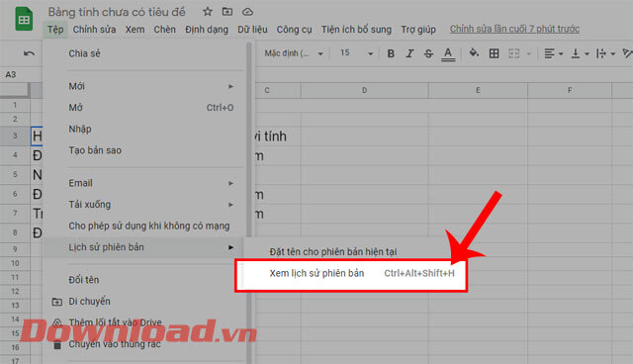Open the Tệp menu
Screen dimensions: 633x364
55,30
